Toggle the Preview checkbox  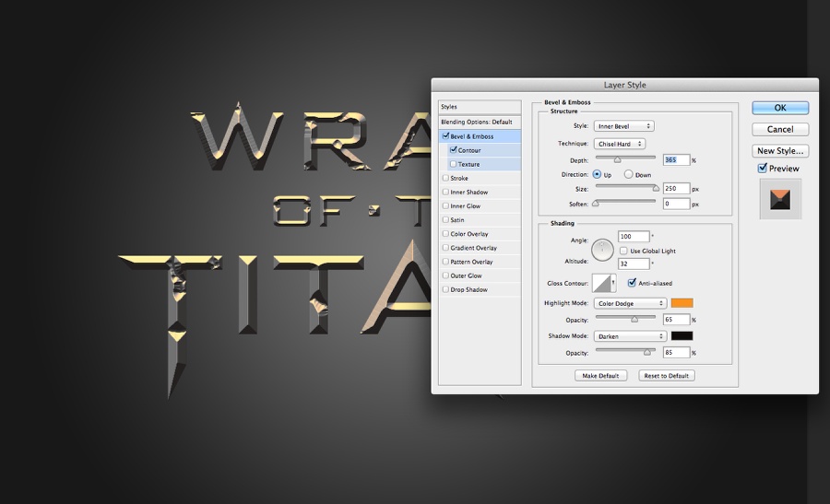[x=763, y=169]
